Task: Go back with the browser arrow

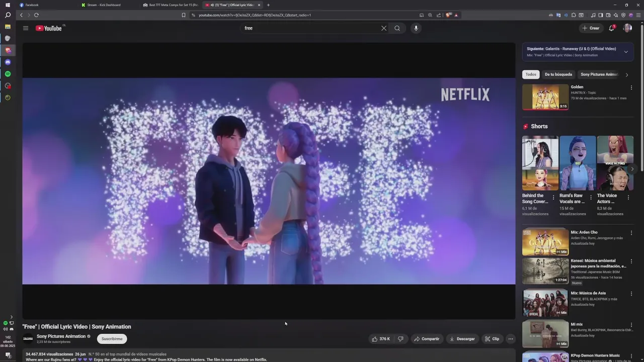Action: point(21,15)
